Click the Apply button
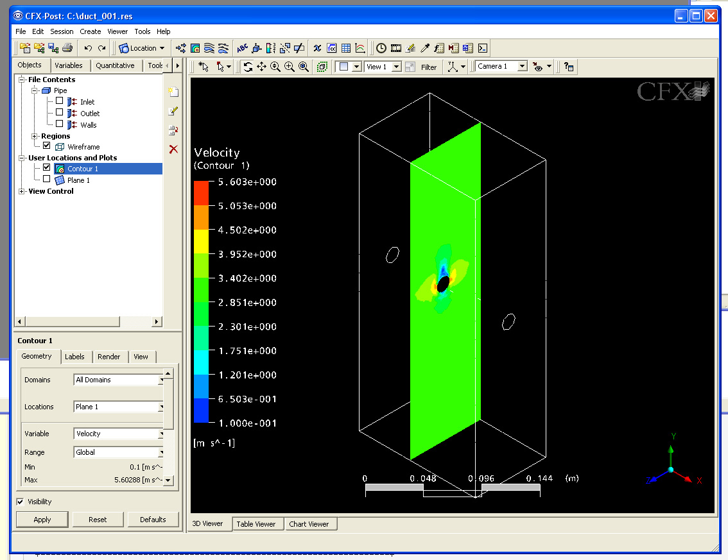Image resolution: width=728 pixels, height=560 pixels. (x=42, y=520)
